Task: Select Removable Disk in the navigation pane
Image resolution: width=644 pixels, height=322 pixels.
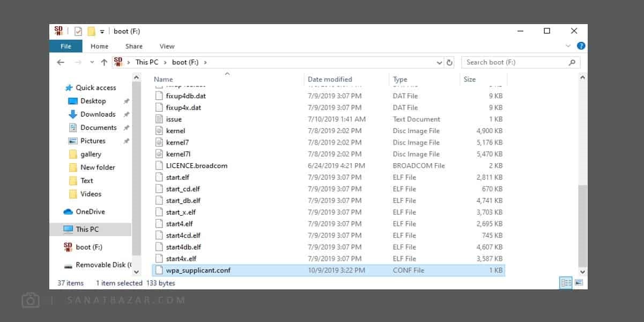Action: pyautogui.click(x=103, y=265)
